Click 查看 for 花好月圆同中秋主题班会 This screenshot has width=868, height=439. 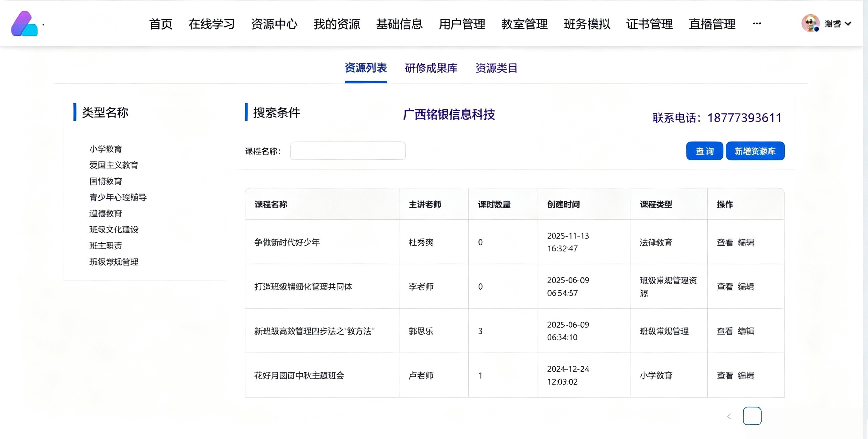[x=725, y=376]
